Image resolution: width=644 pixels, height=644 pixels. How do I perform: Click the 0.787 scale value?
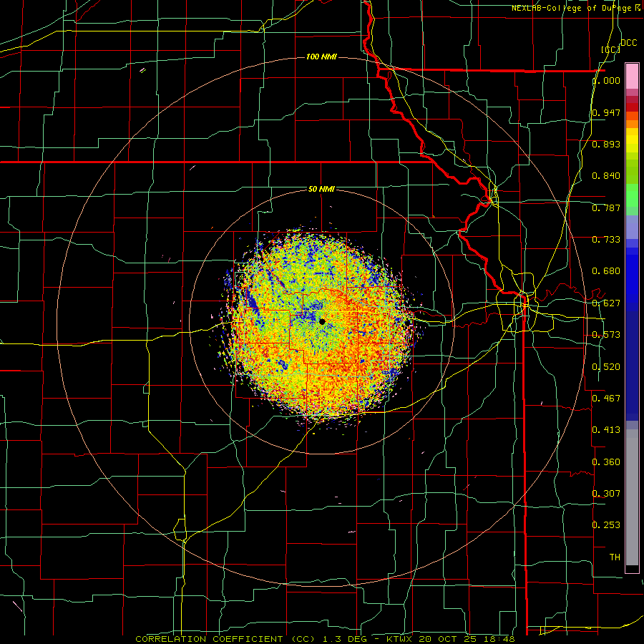coord(606,208)
